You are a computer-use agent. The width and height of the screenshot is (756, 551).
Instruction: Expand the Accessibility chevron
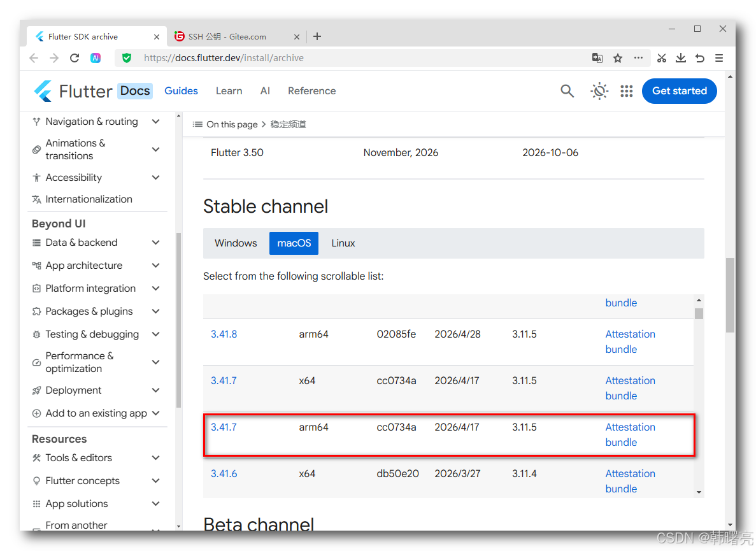tap(156, 177)
